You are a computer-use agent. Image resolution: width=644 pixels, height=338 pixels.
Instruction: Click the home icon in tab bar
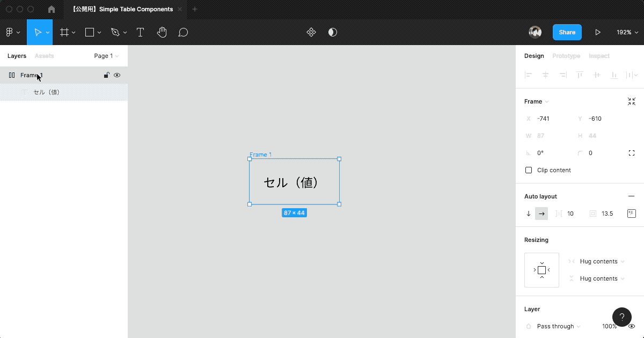tap(52, 9)
